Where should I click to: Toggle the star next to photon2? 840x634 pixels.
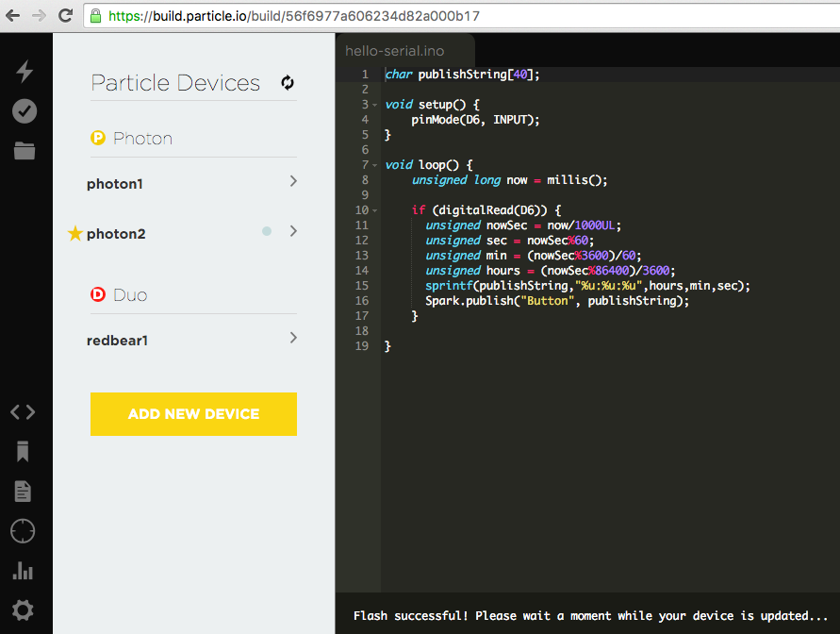click(75, 234)
